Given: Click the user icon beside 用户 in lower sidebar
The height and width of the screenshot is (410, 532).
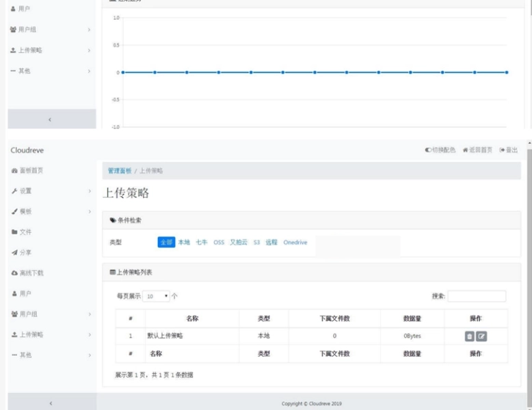Looking at the screenshot, I should pos(14,293).
